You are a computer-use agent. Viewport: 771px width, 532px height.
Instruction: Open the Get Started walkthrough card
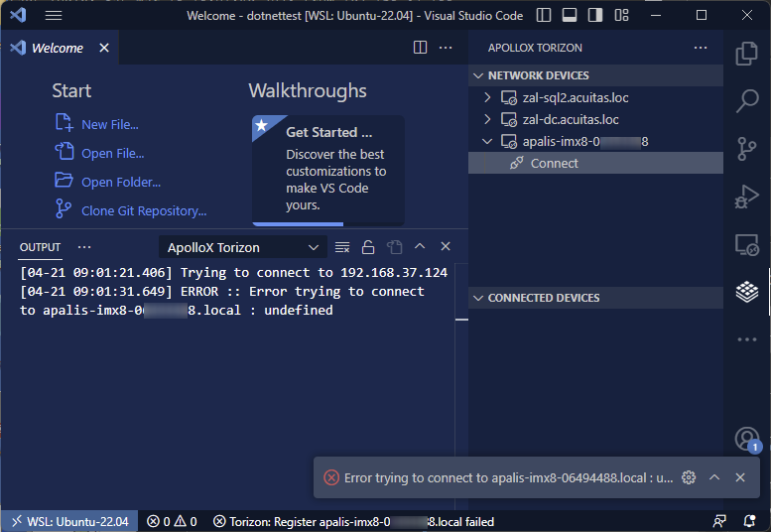coord(328,171)
